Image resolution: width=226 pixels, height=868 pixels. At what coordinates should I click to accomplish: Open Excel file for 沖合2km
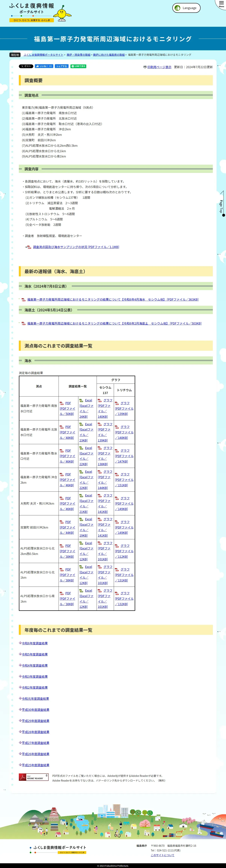[86, 480]
